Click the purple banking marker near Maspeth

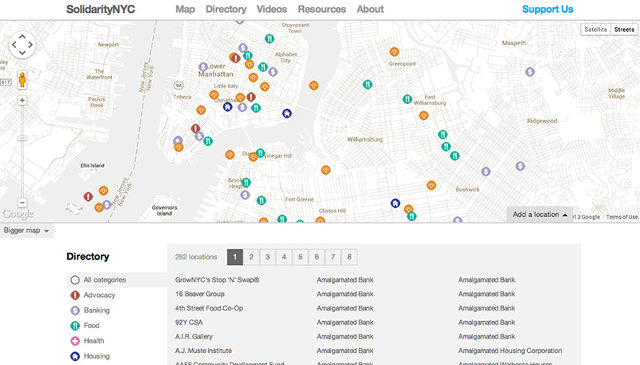[x=530, y=72]
